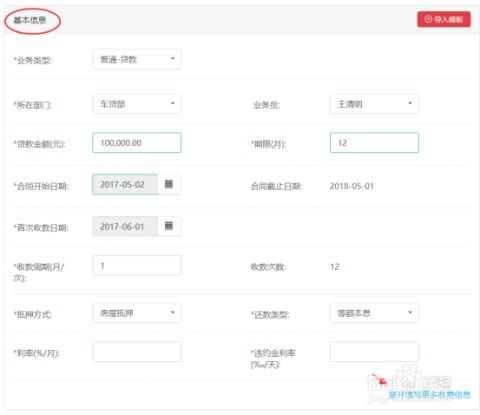Click the circled 基本信息 section header
The width and height of the screenshot is (480, 415).
30,20
